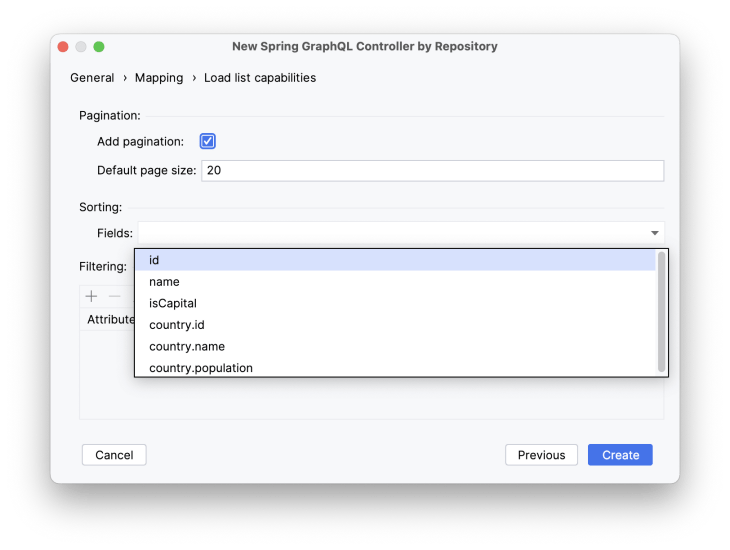Select 'id' in the fields list
Screen dimensions: 730x550
coord(395,260)
